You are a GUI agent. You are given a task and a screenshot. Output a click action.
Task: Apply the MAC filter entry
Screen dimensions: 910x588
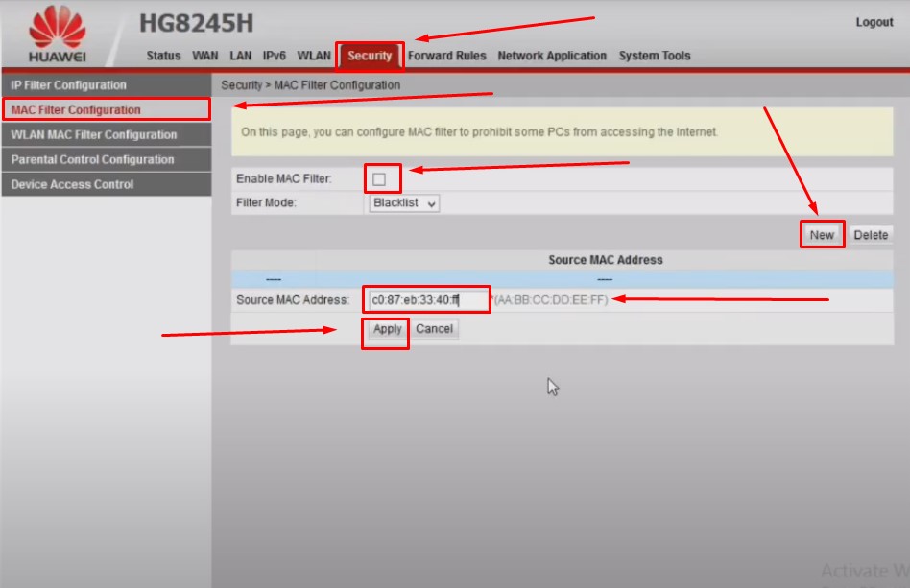click(x=387, y=329)
